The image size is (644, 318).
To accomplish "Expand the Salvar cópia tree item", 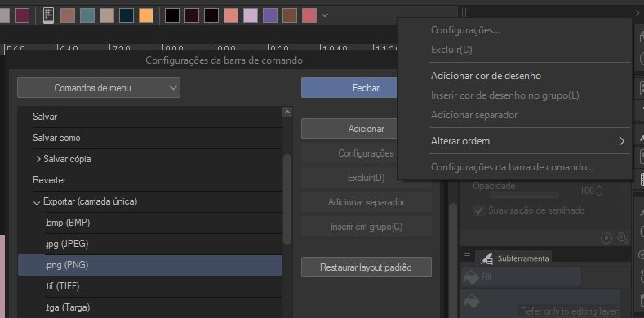I will tap(38, 159).
